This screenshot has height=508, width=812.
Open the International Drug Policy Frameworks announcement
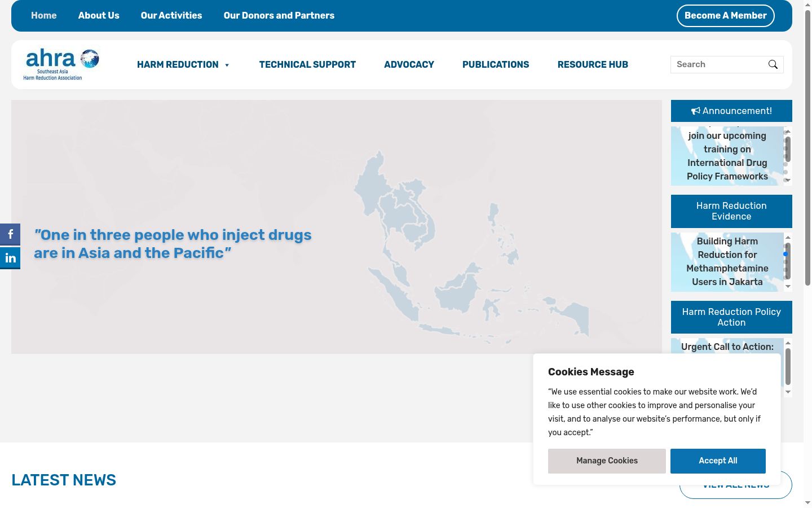click(x=727, y=156)
